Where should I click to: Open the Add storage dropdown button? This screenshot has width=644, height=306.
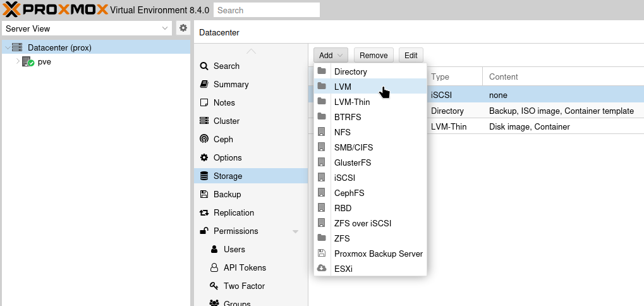coord(331,56)
